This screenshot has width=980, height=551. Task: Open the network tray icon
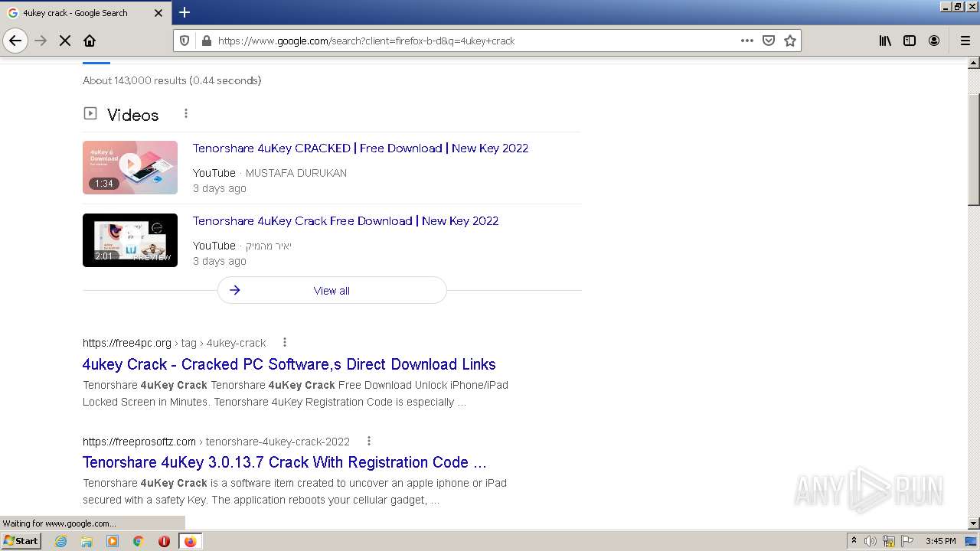pyautogui.click(x=889, y=541)
